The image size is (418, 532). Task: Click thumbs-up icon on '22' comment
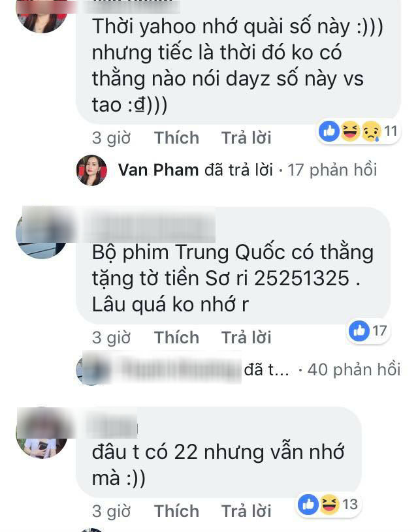point(308,504)
